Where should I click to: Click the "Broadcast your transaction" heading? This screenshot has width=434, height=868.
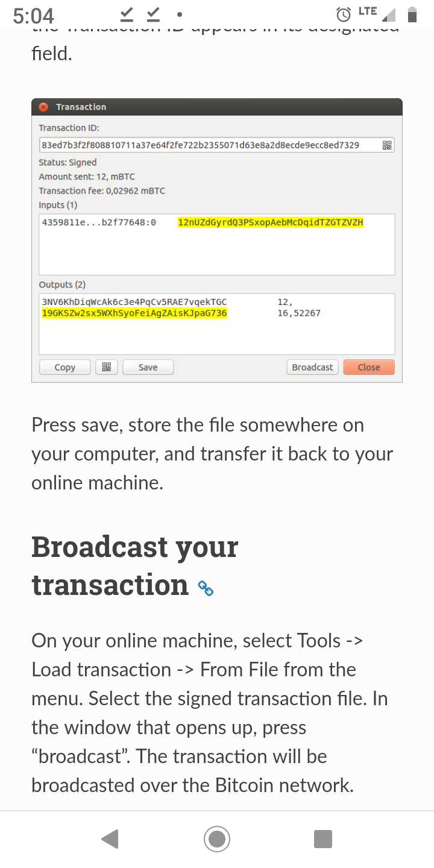point(135,565)
